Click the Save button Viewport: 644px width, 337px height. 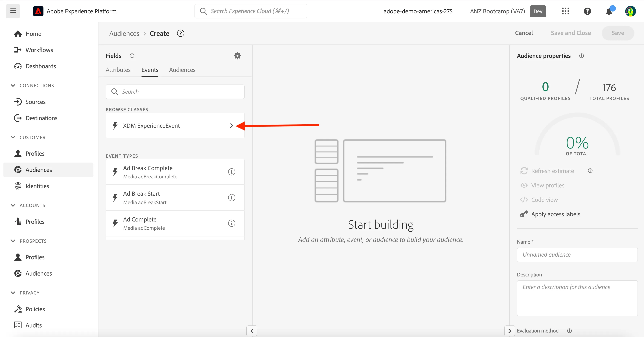click(618, 33)
